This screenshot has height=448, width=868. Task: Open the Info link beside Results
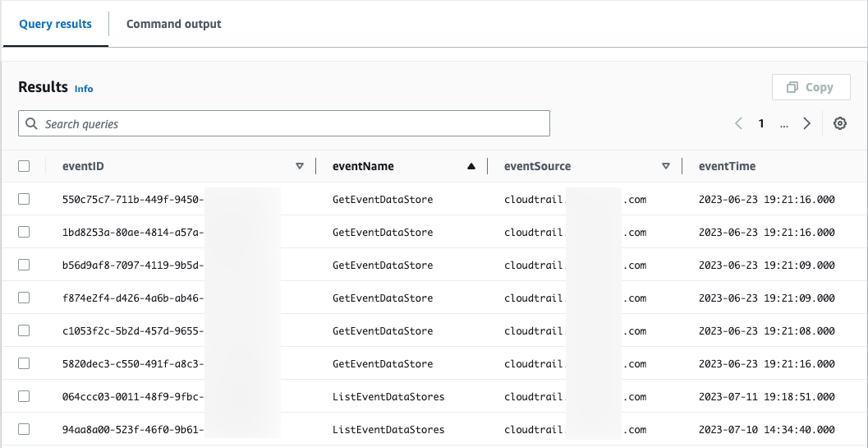[x=84, y=89]
